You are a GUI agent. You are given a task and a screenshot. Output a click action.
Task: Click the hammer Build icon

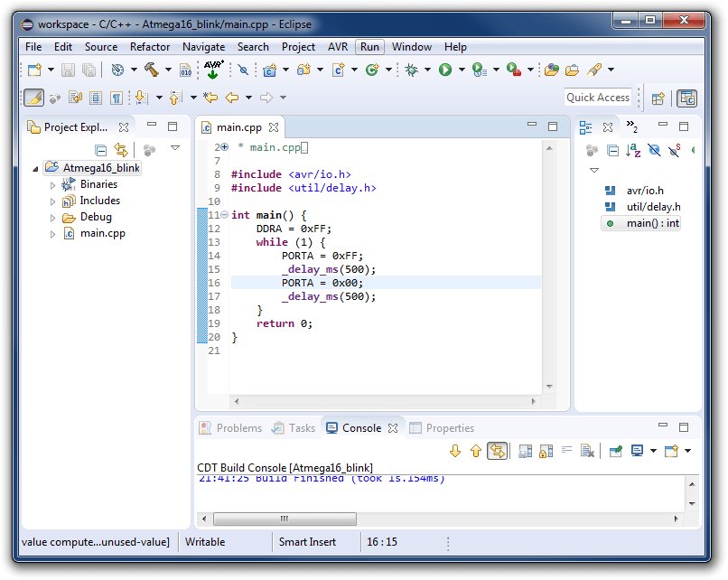152,70
